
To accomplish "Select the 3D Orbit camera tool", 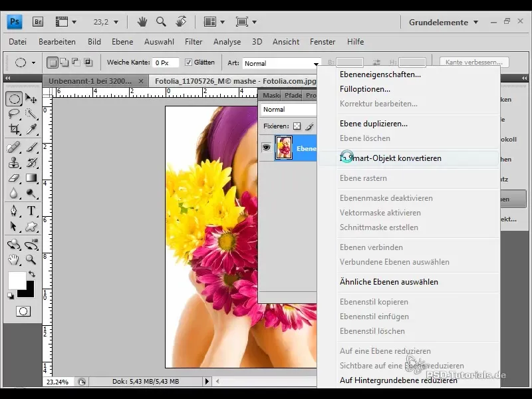I will pyautogui.click(x=31, y=244).
